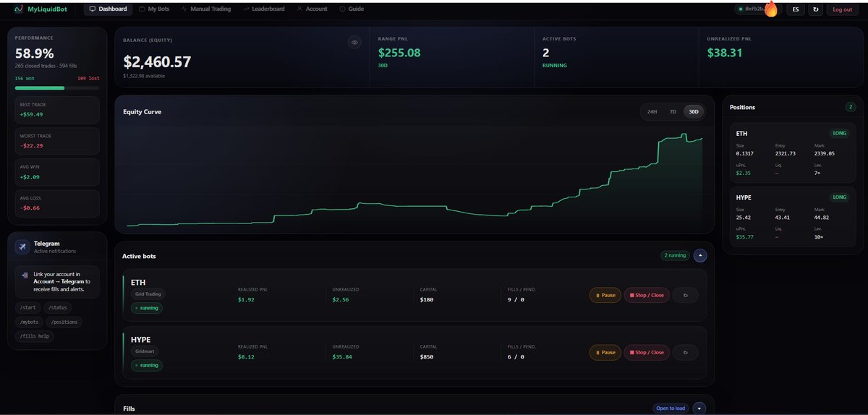Click the 58.9% performance value
Viewport: 868px width, 415px height.
(x=34, y=54)
